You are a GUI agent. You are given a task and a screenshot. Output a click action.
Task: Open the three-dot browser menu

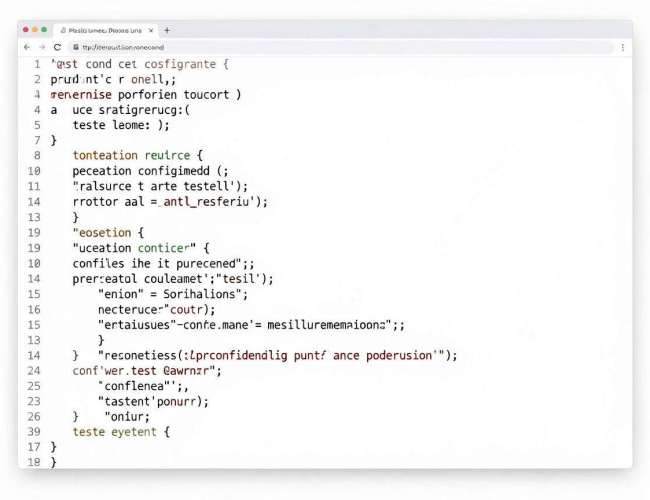click(x=623, y=48)
